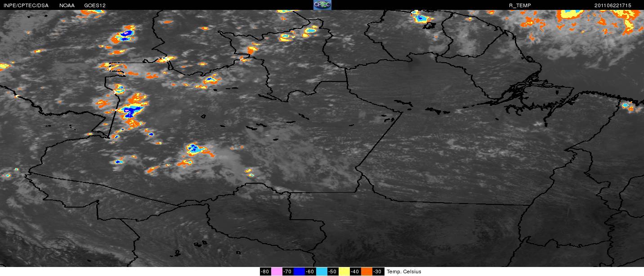Click the '201106221715' timestamp
644x276 pixels.
click(613, 5)
